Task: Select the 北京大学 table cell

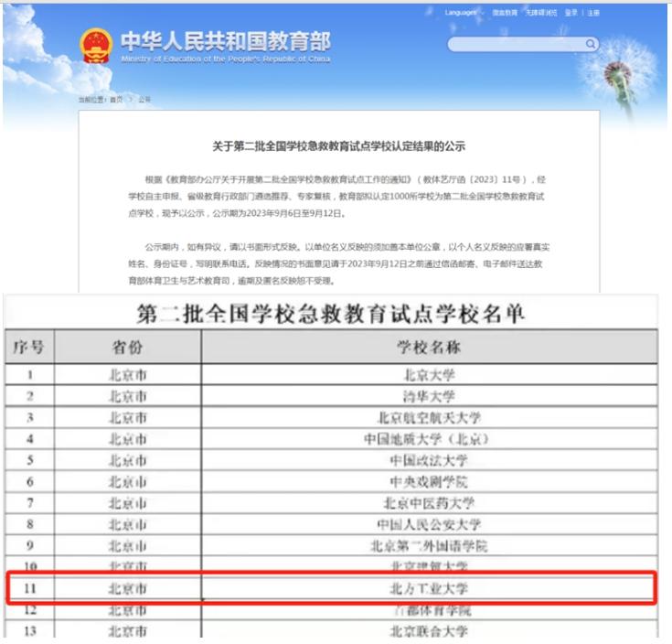Action: point(429,374)
